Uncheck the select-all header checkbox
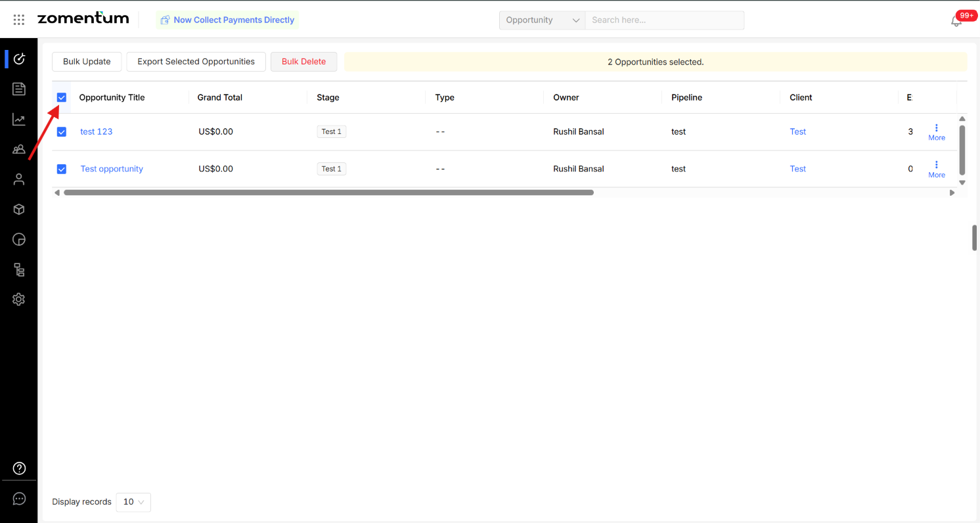The height and width of the screenshot is (523, 980). coord(62,97)
